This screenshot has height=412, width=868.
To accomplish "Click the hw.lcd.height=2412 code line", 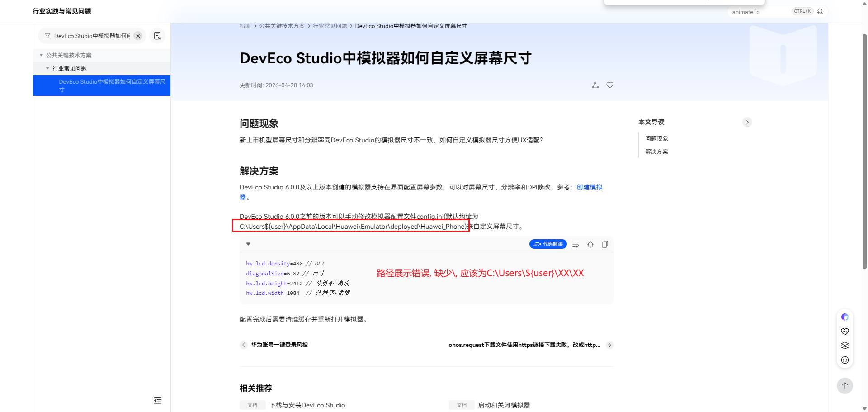I will pos(298,284).
